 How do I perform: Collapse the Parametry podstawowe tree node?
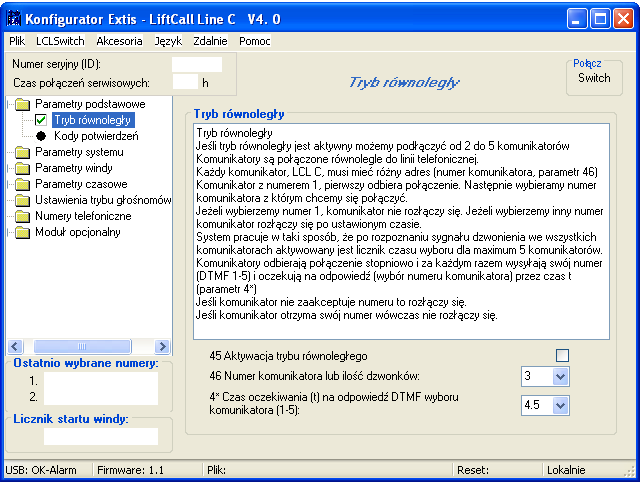click(x=9, y=104)
